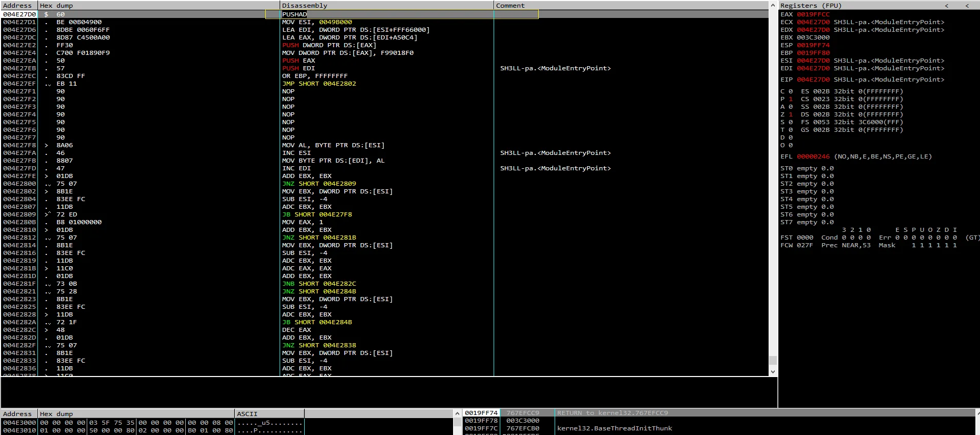Select the INC EDI instruction

pyautogui.click(x=297, y=168)
